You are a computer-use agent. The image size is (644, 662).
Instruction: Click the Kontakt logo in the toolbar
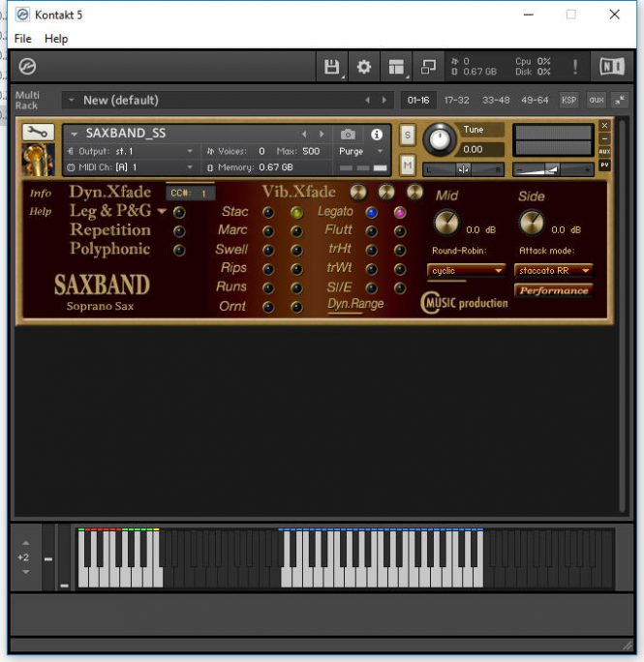click(x=27, y=66)
